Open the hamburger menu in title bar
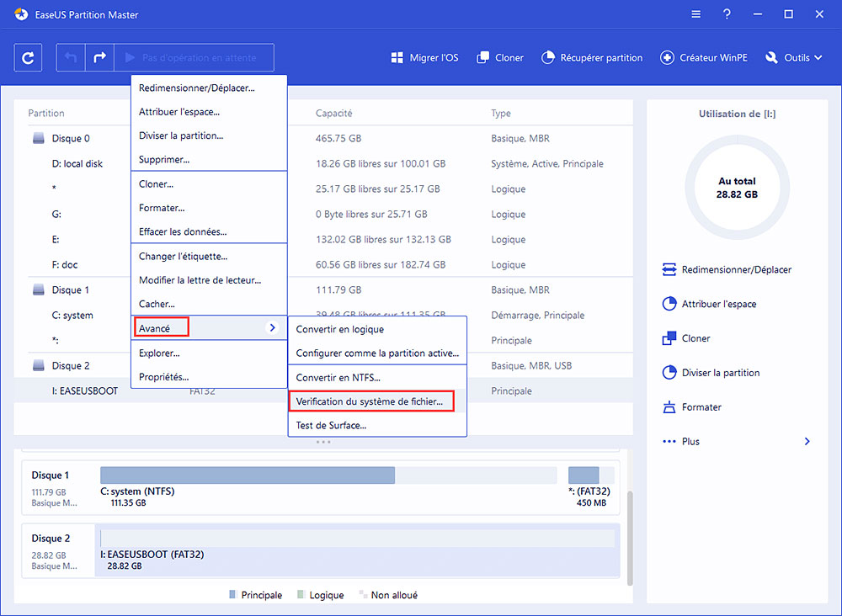Image resolution: width=842 pixels, height=616 pixels. click(696, 14)
